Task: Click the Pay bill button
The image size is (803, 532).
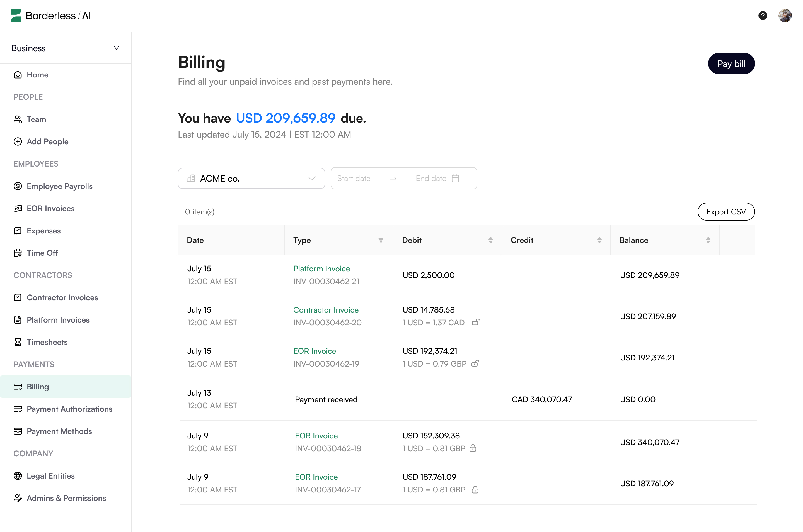Action: click(x=731, y=64)
